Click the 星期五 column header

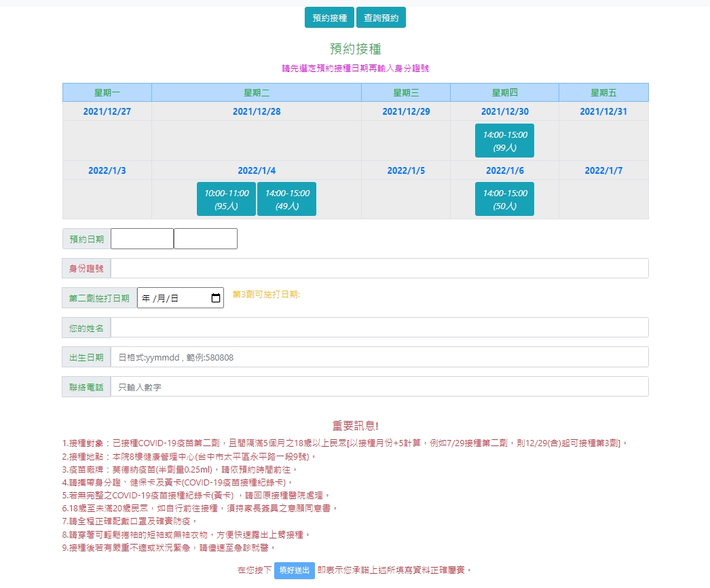603,92
